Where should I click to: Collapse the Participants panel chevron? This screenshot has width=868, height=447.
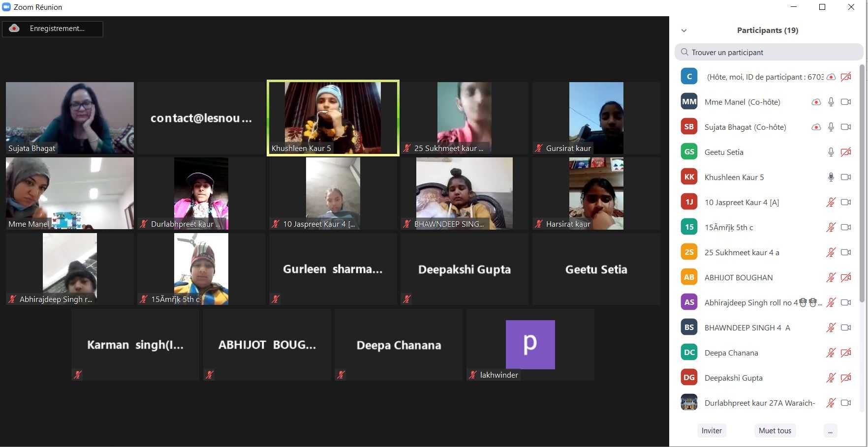[683, 30]
